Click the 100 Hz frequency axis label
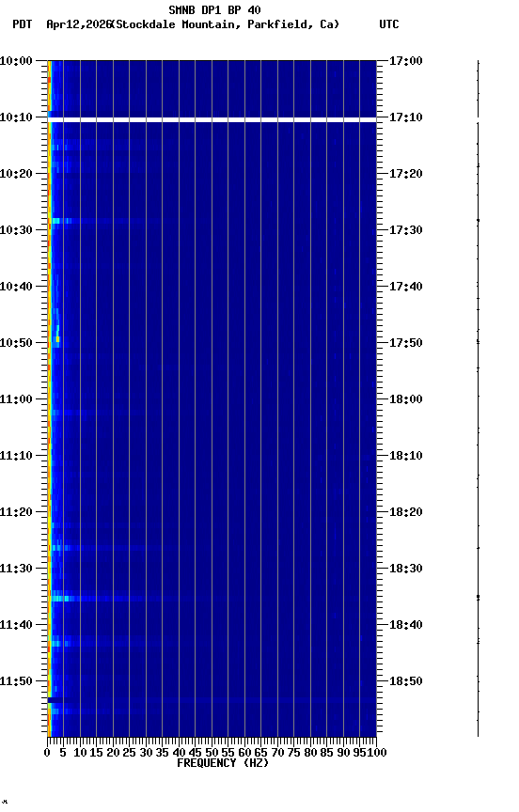 pos(378,753)
